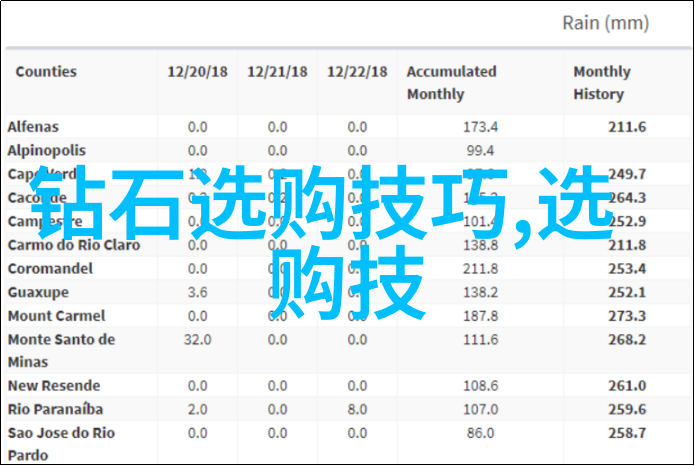The image size is (695, 466).
Task: Select the 12/21/18 column header
Action: [277, 71]
